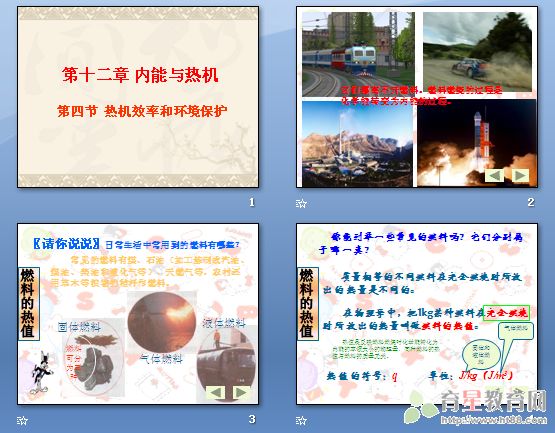The width and height of the screenshot is (555, 433).
Task: Click the rocket launch photo on slide 2
Action: point(476,143)
